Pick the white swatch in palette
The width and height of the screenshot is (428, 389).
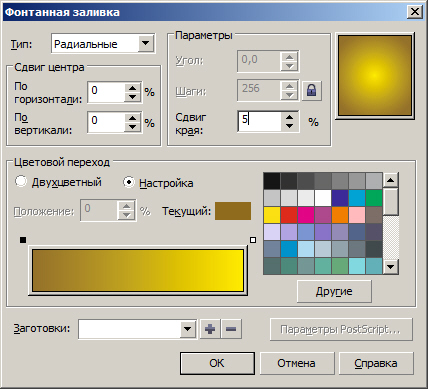323,198
